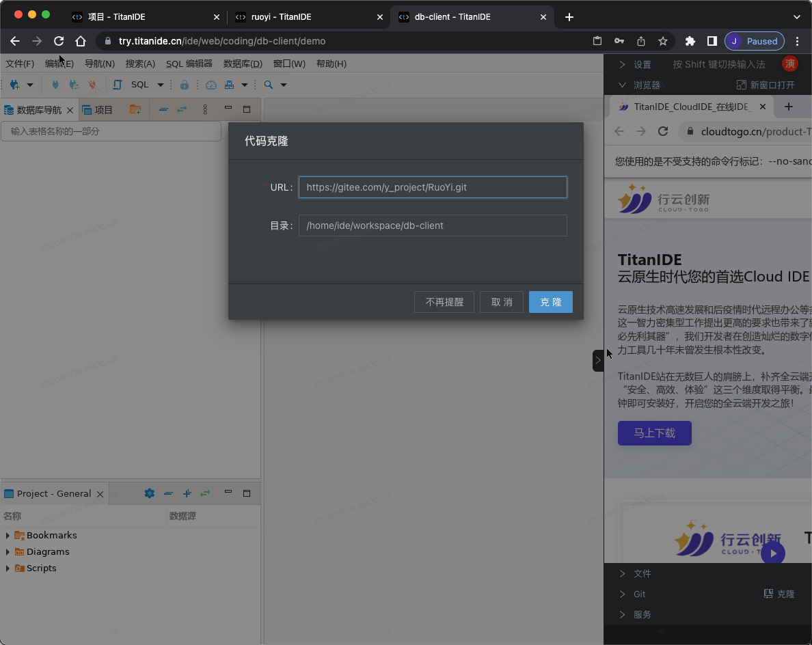
Task: Open Project panel settings gear icon
Action: click(x=150, y=493)
